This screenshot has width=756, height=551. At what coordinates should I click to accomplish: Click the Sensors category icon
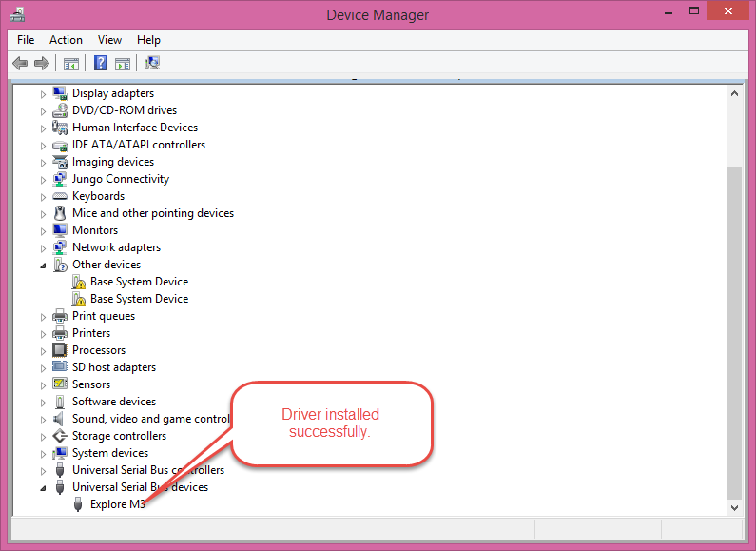pyautogui.click(x=60, y=384)
